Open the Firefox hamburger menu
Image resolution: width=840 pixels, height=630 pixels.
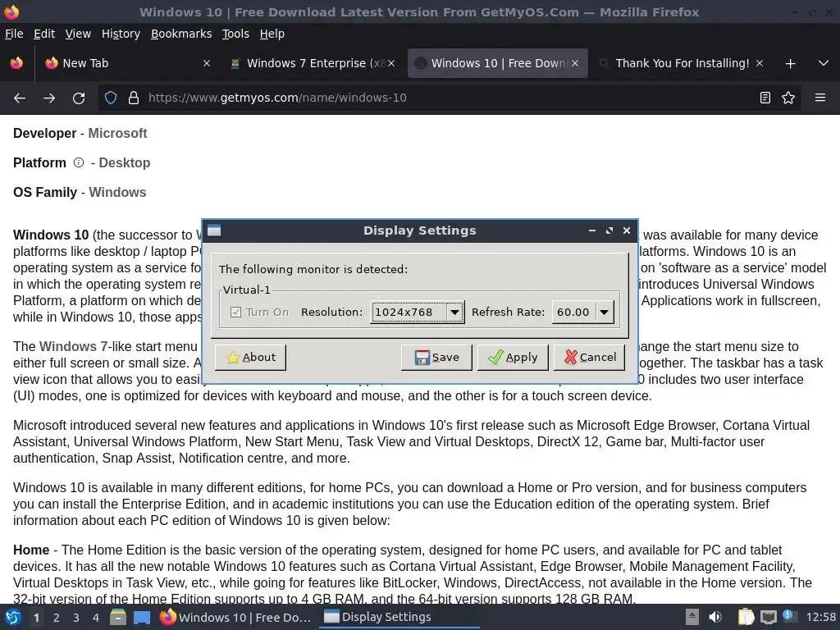coord(820,98)
